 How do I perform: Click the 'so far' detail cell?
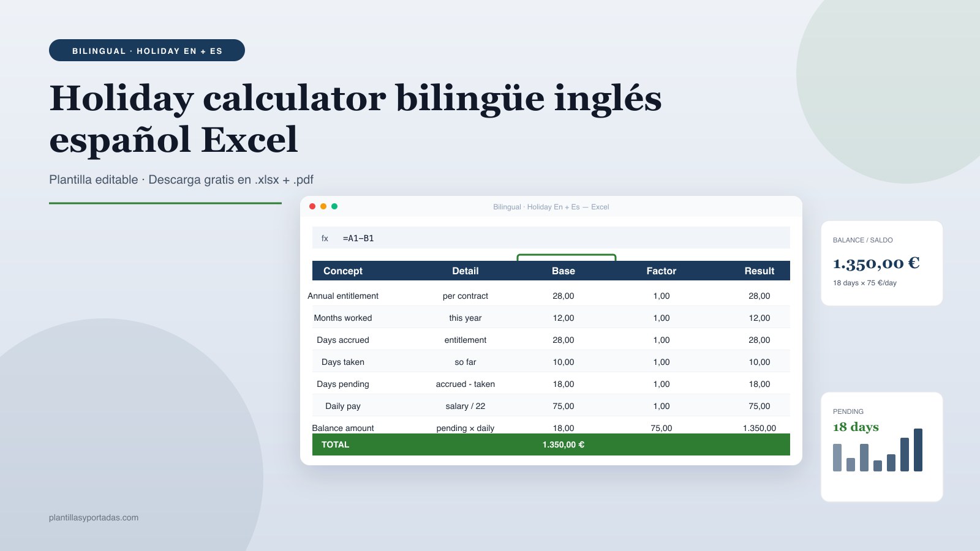tap(466, 362)
